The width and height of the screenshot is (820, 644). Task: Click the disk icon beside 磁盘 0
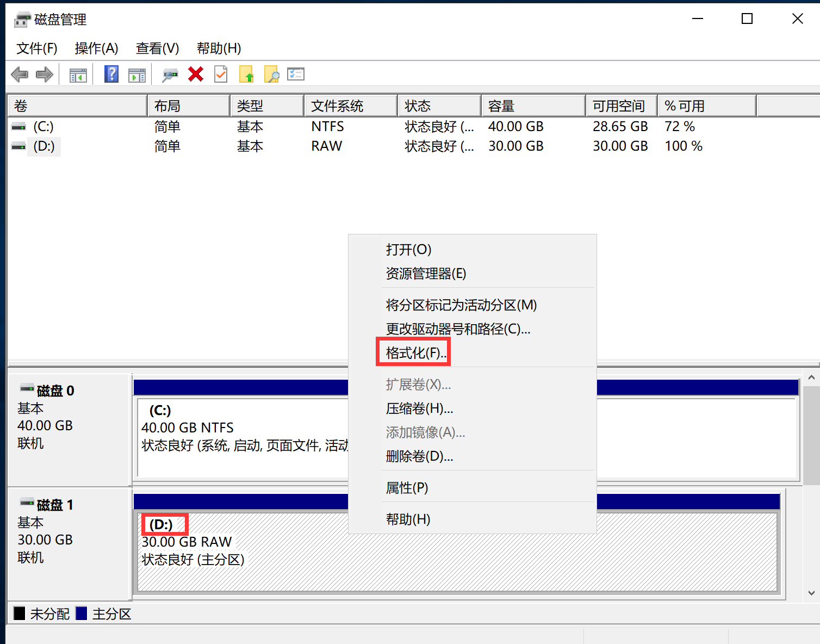(27, 388)
